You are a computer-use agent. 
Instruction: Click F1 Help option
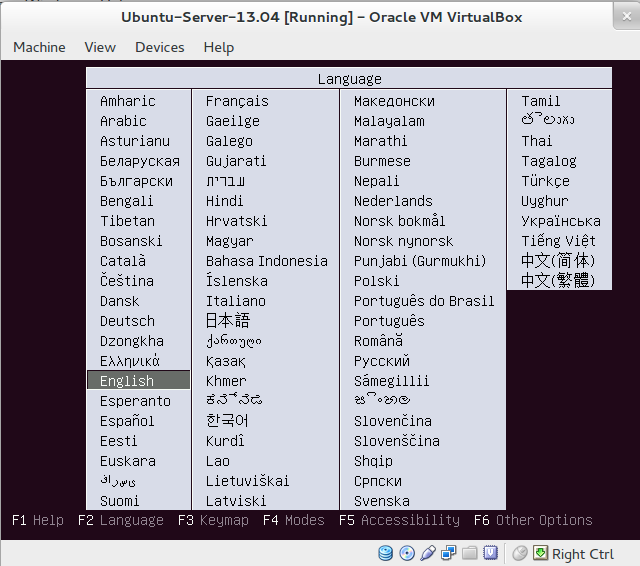coord(38,520)
